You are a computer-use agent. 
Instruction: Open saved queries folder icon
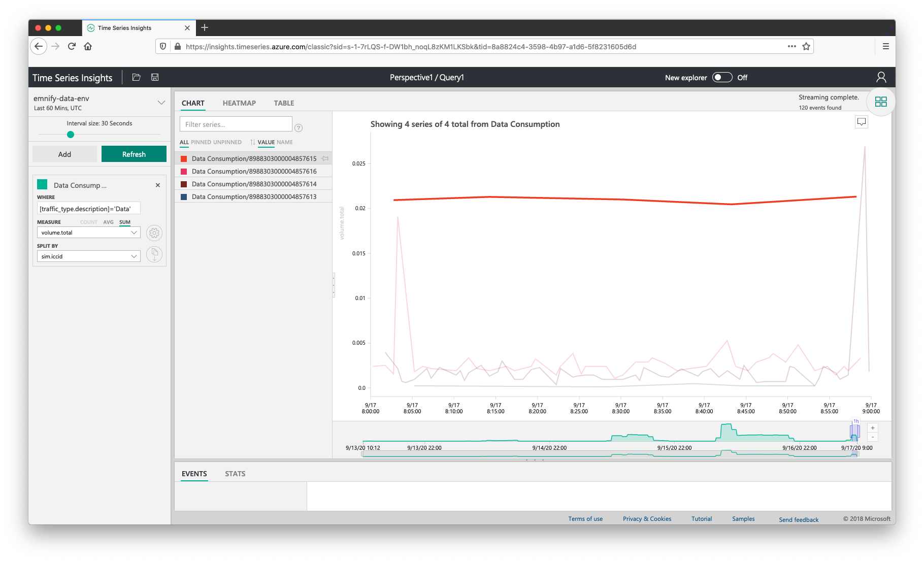[x=136, y=77]
